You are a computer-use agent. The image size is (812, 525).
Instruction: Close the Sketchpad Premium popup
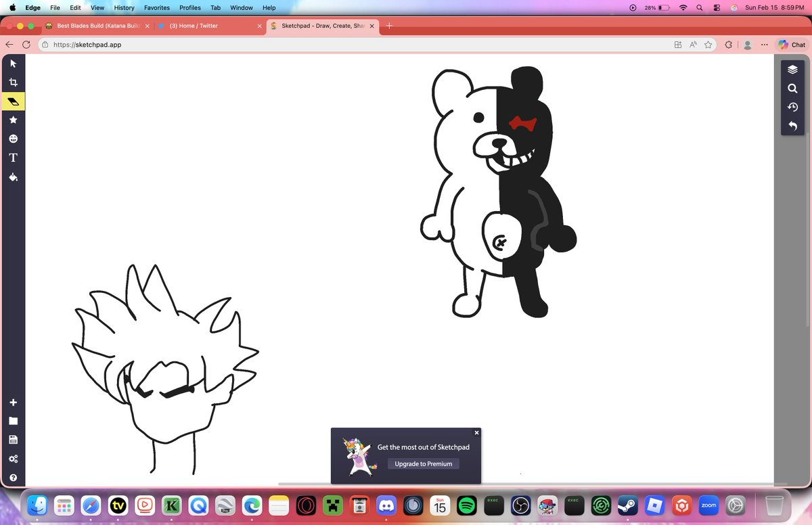476,432
